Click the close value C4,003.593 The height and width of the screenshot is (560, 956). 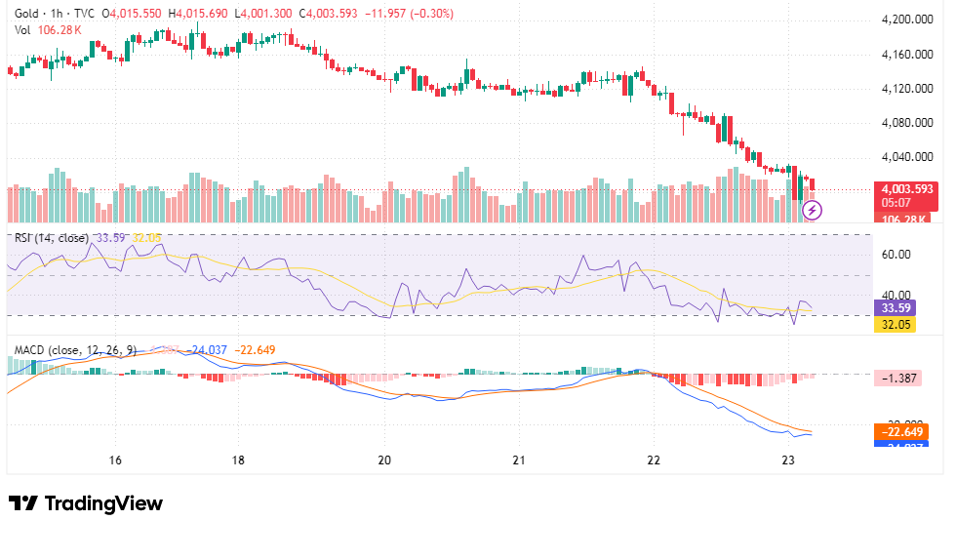coord(328,14)
